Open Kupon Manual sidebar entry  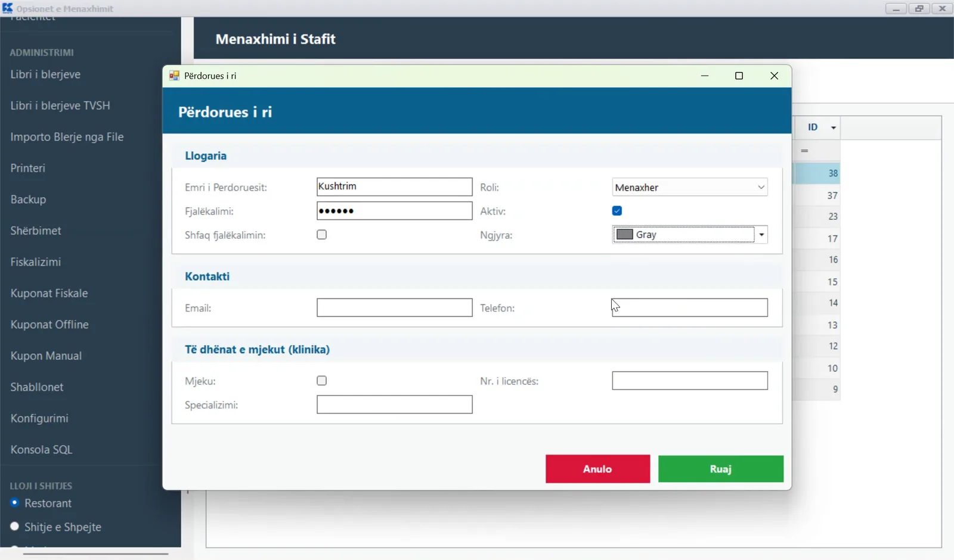pyautogui.click(x=46, y=356)
